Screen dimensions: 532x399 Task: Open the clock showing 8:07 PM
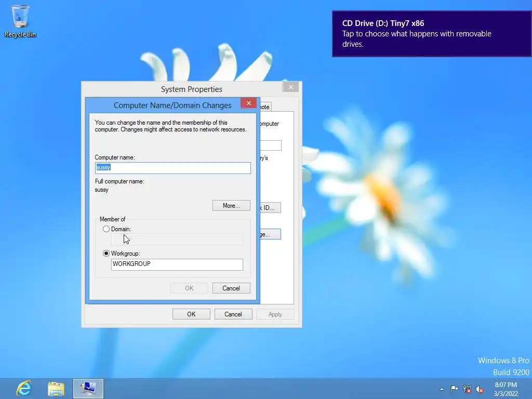[x=506, y=389]
